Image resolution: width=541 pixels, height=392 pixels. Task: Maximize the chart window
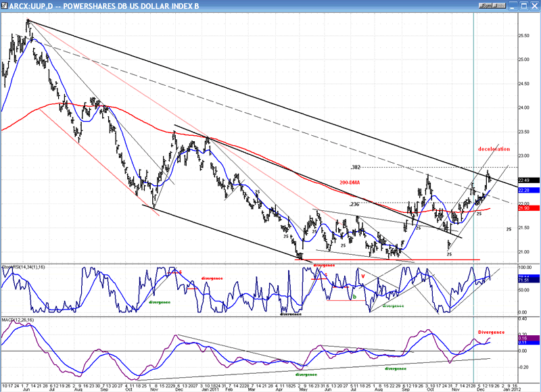525,5
